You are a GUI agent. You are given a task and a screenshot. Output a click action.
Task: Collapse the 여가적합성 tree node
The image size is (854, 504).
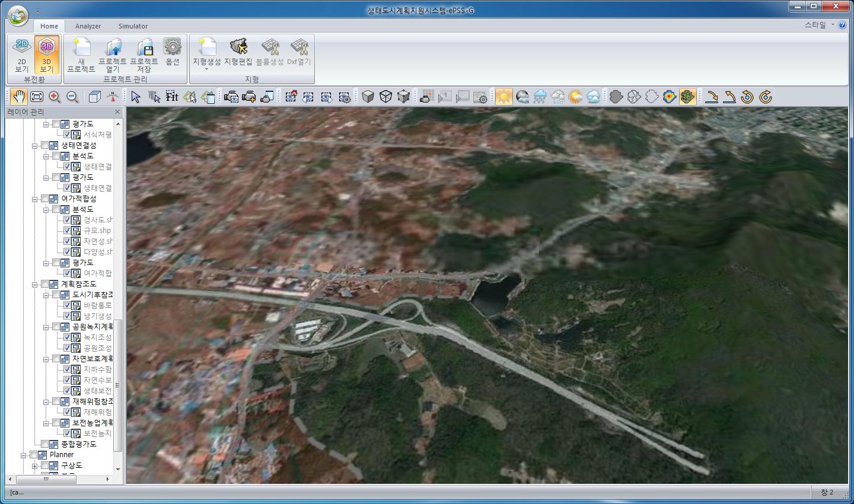(35, 199)
